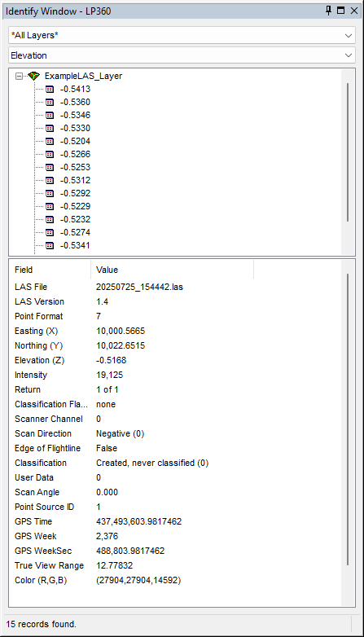364x637 pixels.
Task: Click the Point Format field label
Action: pos(39,316)
